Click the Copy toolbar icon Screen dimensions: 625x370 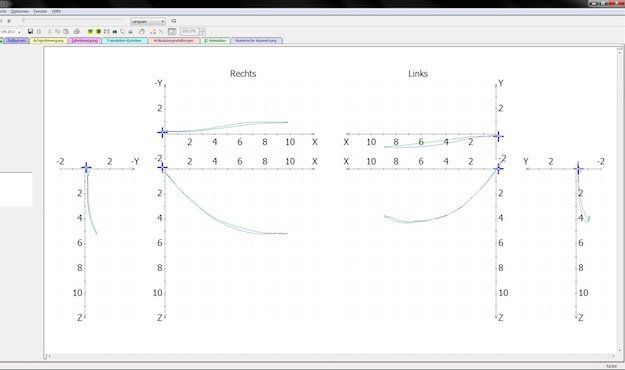click(58, 31)
